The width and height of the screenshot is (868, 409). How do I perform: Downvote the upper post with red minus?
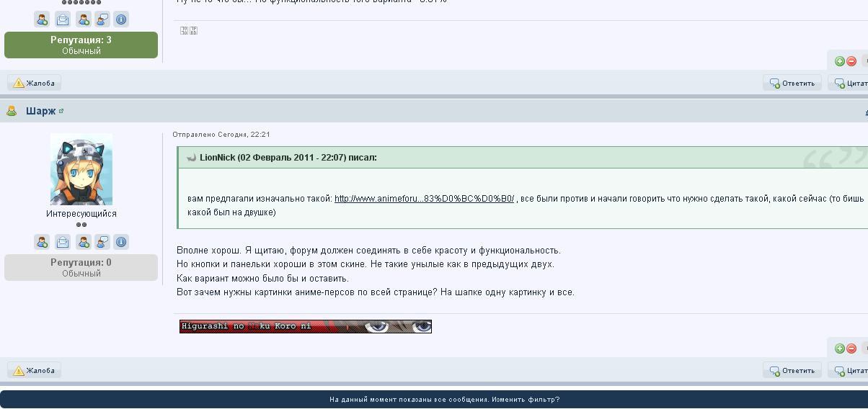click(851, 61)
